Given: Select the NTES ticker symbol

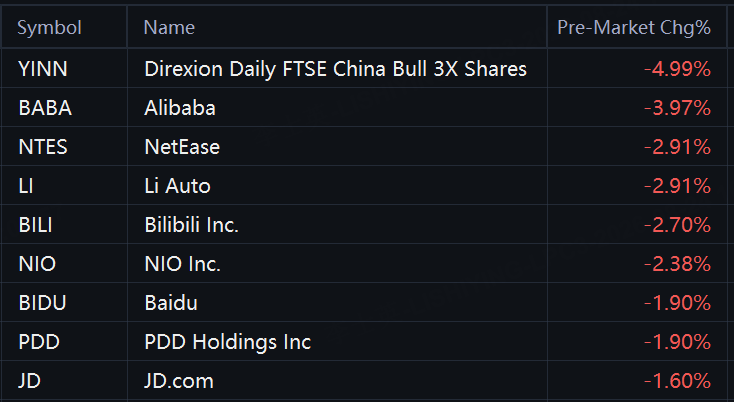Looking at the screenshot, I should [x=43, y=147].
